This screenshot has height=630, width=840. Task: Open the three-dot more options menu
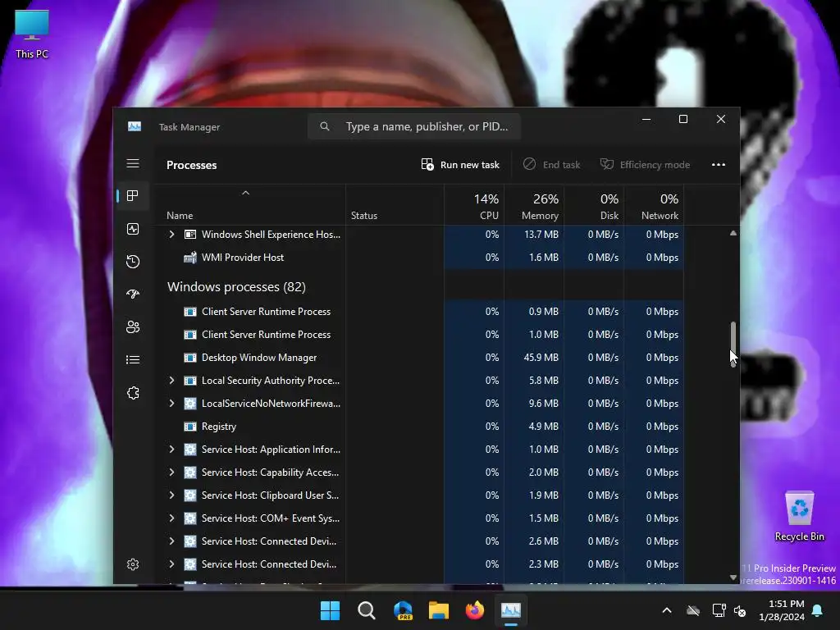719,164
